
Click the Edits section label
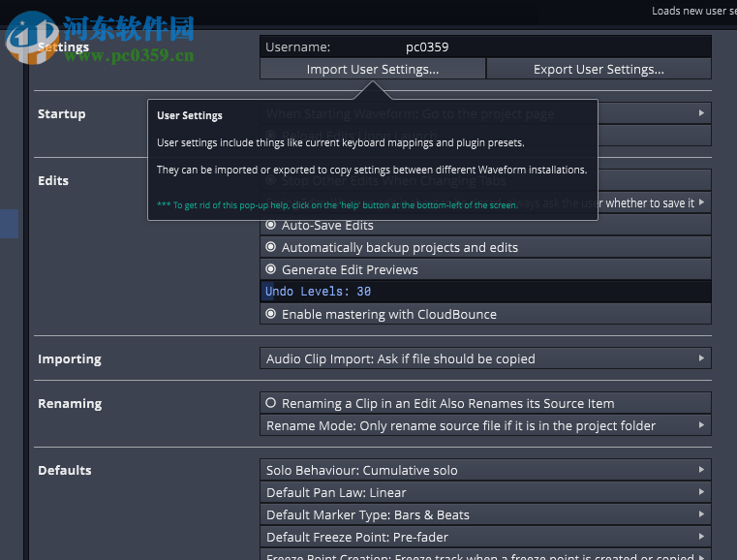[x=53, y=181]
